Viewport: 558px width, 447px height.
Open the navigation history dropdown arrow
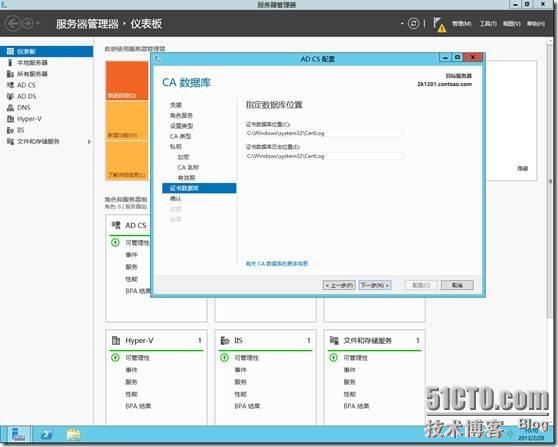click(x=38, y=24)
